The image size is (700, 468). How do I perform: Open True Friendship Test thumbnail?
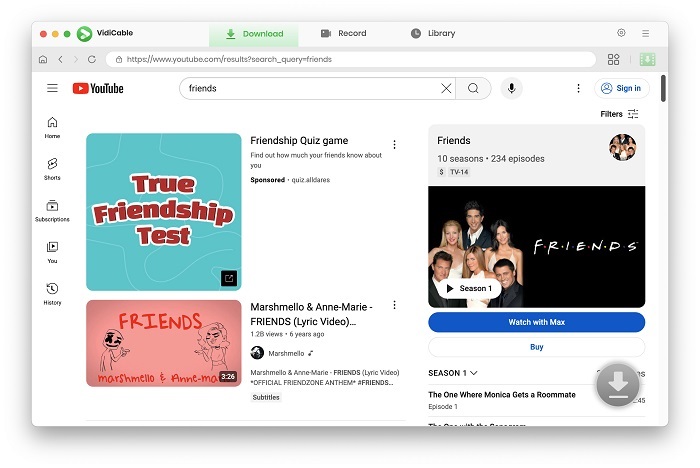[164, 212]
